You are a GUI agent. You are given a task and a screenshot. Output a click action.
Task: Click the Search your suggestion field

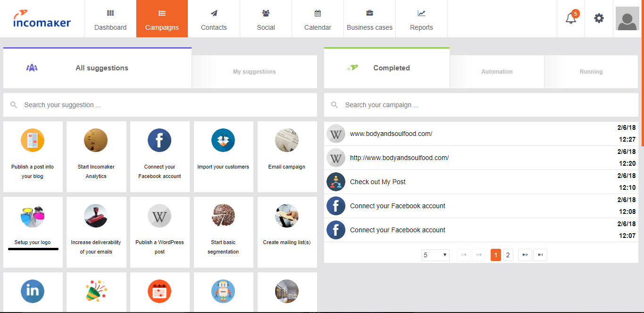pyautogui.click(x=160, y=105)
